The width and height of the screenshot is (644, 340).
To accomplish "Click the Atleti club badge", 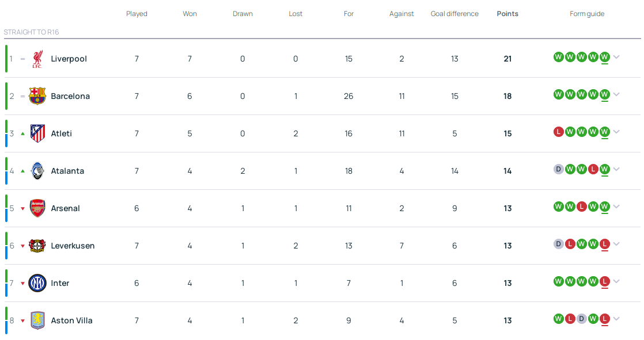I will [37, 133].
